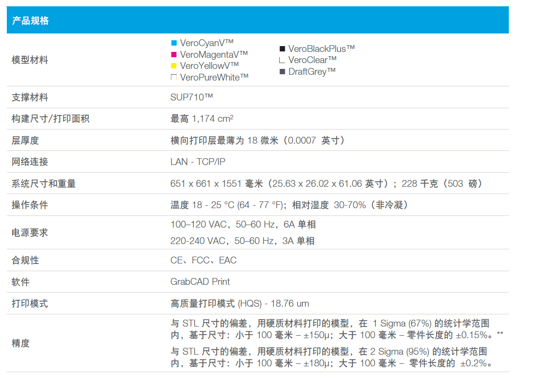
Task: Click the 温度 18 - 25 °C value
Action: pos(290,205)
